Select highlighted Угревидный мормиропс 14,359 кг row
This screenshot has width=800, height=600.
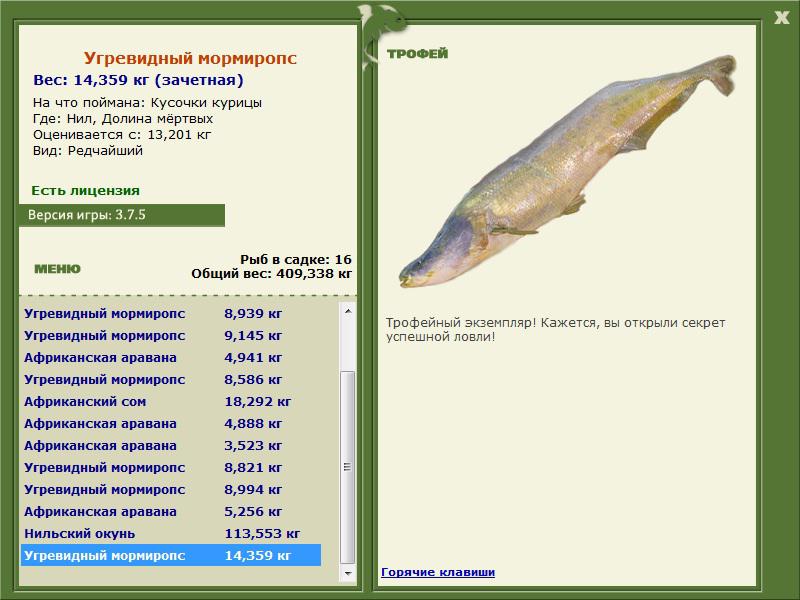coord(171,555)
